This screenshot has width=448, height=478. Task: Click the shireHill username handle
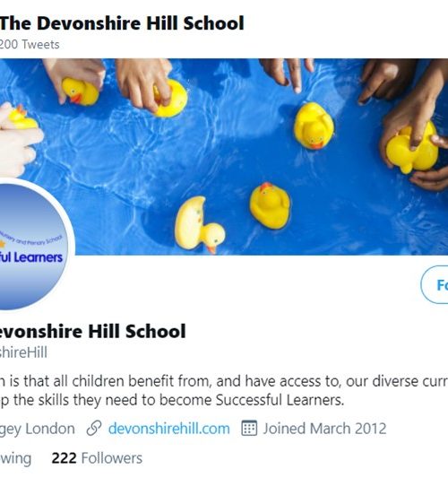point(23,352)
